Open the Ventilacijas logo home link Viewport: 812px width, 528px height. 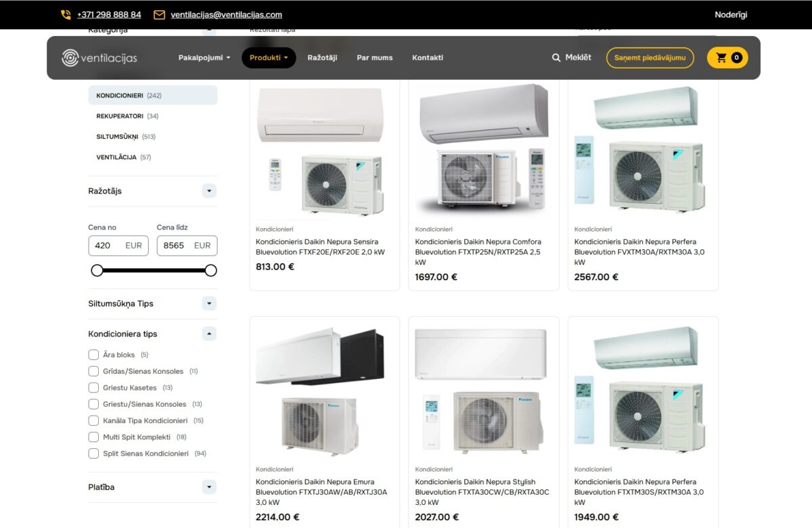(99, 58)
